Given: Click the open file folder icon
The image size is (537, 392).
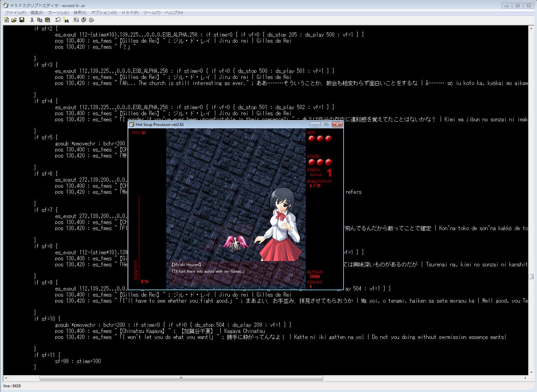Looking at the screenshot, I should click(14, 20).
